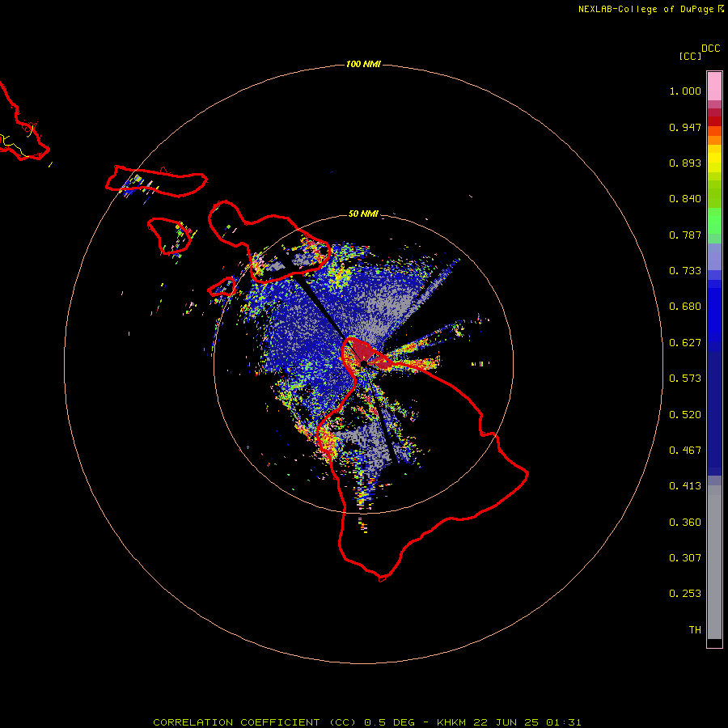Pick the bright green color bar segment
The width and height of the screenshot is (728, 728).
pos(714,221)
